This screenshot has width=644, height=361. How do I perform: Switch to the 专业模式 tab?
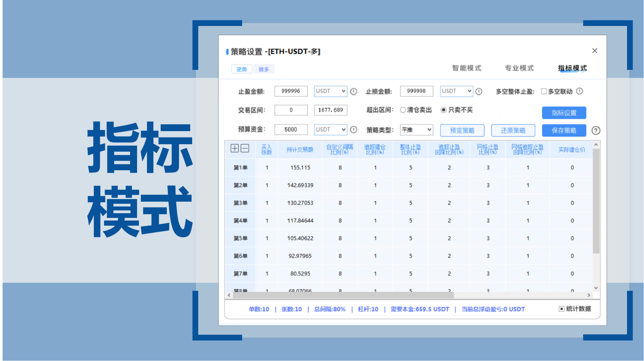(x=519, y=68)
